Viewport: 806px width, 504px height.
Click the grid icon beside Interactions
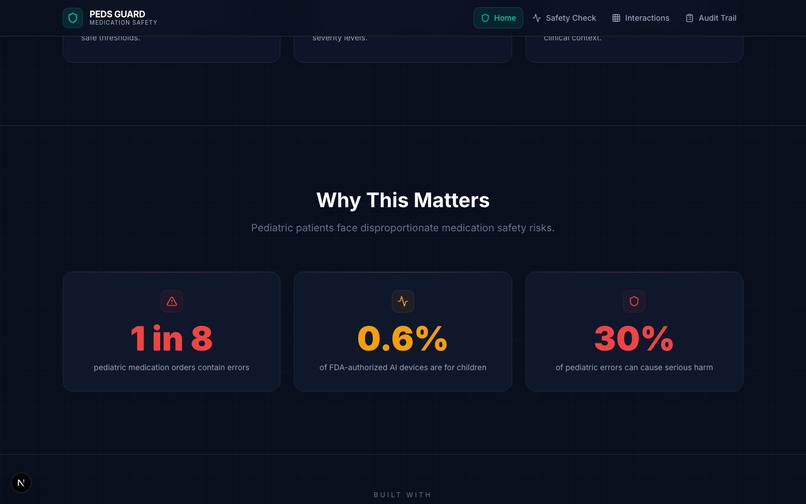(616, 18)
